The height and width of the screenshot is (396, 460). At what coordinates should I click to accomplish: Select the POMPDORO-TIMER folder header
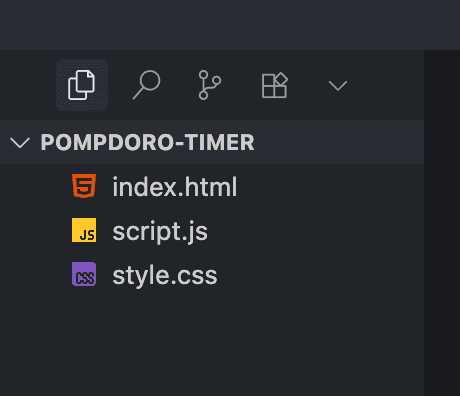(x=212, y=142)
